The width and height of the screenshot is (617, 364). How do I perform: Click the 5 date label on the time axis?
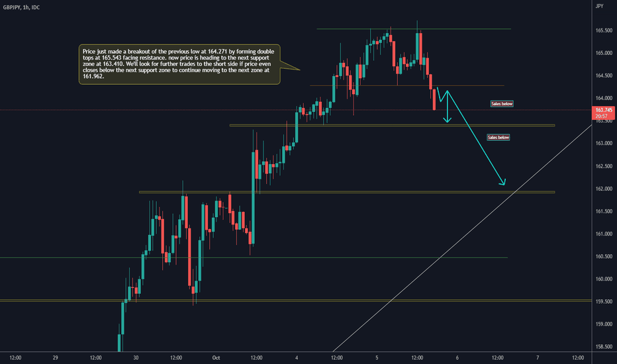click(377, 357)
